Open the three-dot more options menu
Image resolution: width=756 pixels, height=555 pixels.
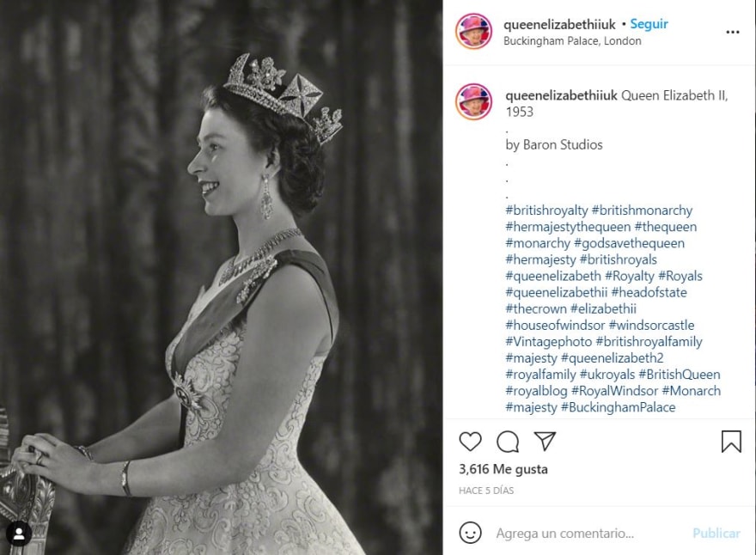click(x=732, y=33)
